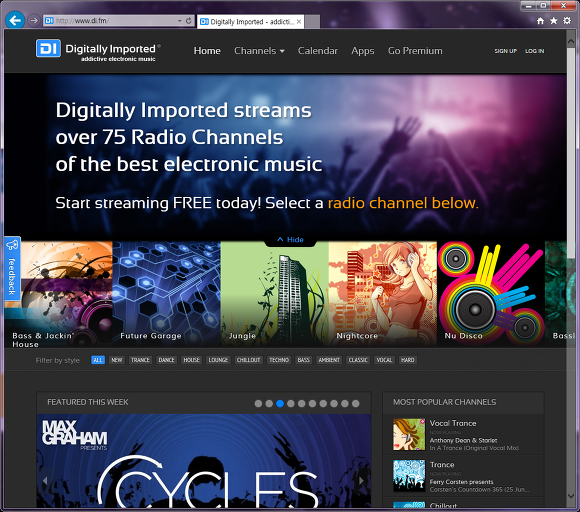Go to next featured slide arrow
Viewport: 580px width, 512px height.
pyautogui.click(x=361, y=481)
